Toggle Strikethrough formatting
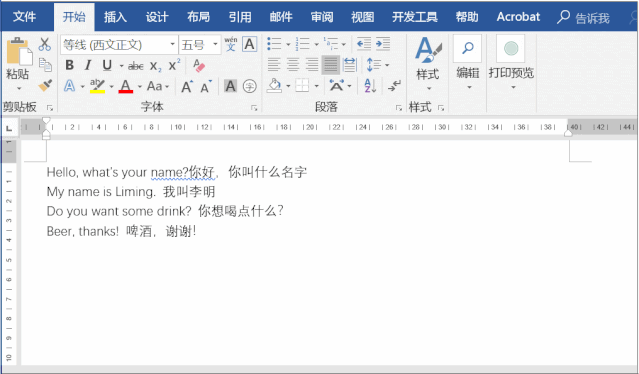This screenshot has height=374, width=639. pos(136,66)
